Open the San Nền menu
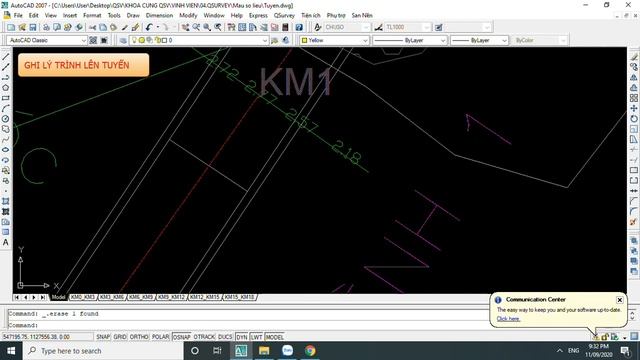The height and width of the screenshot is (360, 640). point(362,15)
